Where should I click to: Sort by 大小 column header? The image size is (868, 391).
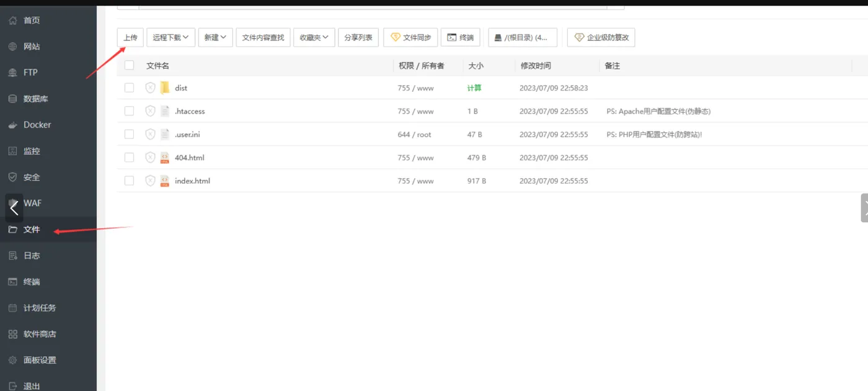[476, 65]
